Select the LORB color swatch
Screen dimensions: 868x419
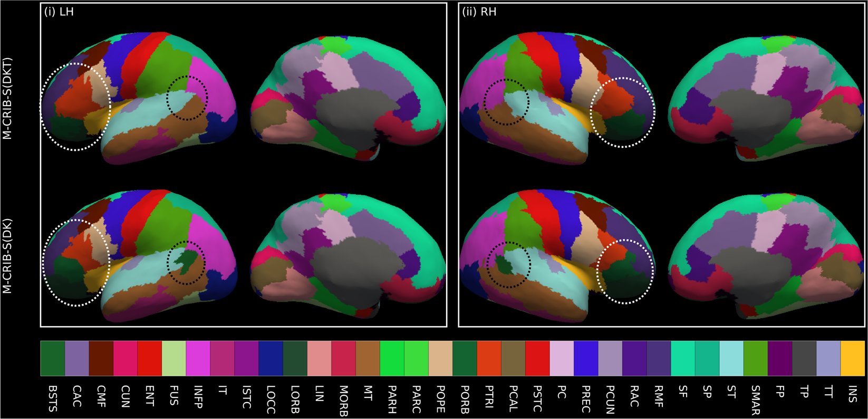(x=295, y=358)
